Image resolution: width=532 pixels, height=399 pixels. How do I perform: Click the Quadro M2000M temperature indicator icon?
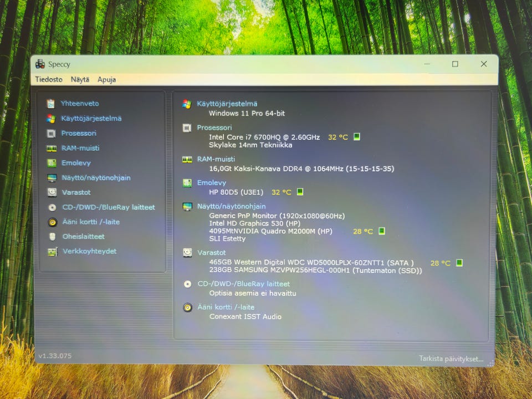[x=381, y=231]
